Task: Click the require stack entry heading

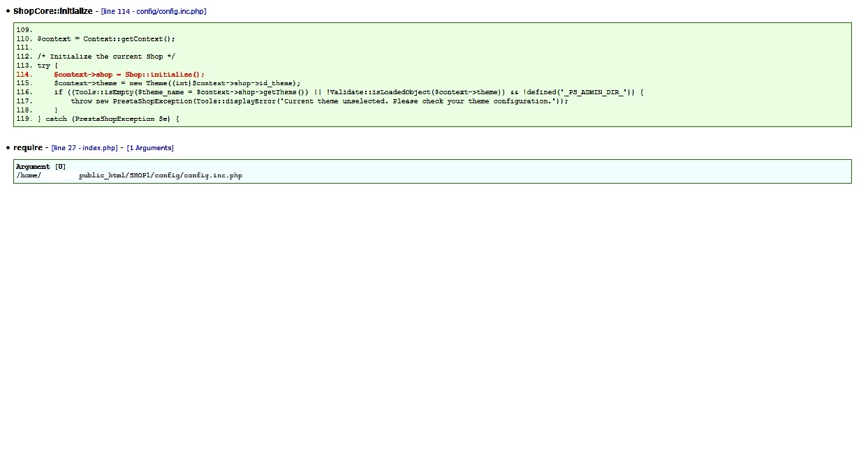Action: pyautogui.click(x=28, y=148)
